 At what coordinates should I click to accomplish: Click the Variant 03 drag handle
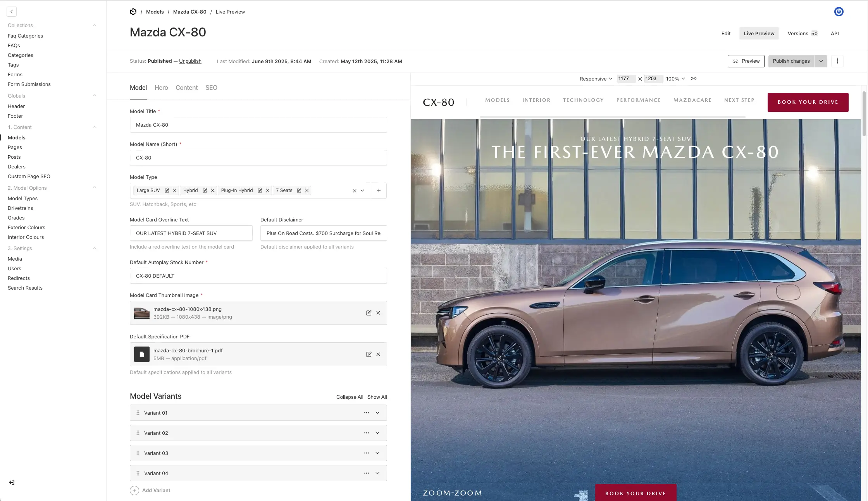[138, 453]
